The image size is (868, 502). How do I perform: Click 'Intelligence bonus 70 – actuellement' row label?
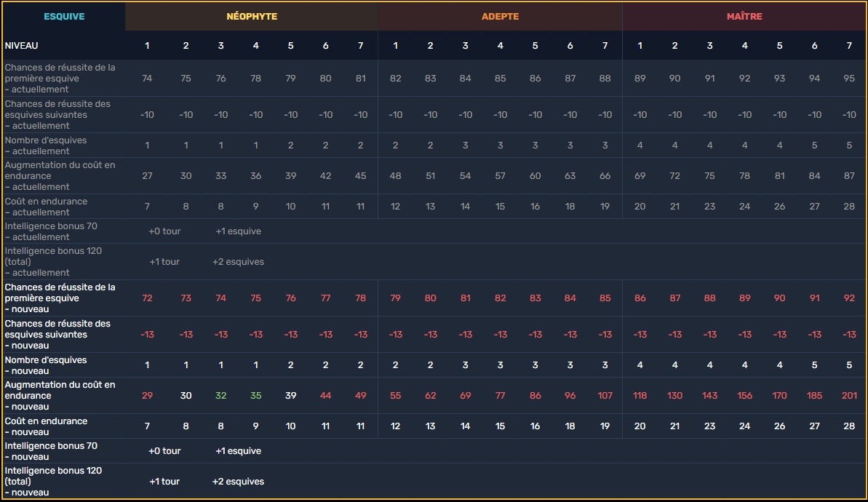coord(51,231)
